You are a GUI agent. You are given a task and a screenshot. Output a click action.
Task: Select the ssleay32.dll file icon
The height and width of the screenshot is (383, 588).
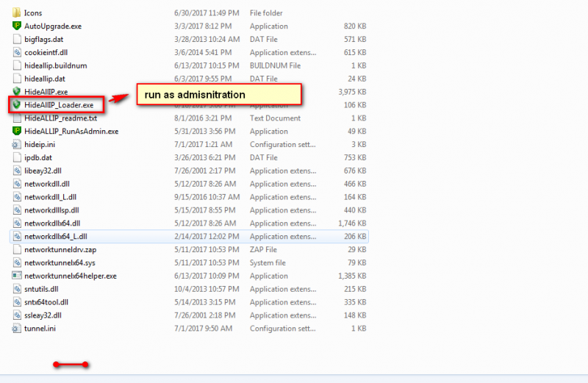pyautogui.click(x=16, y=315)
